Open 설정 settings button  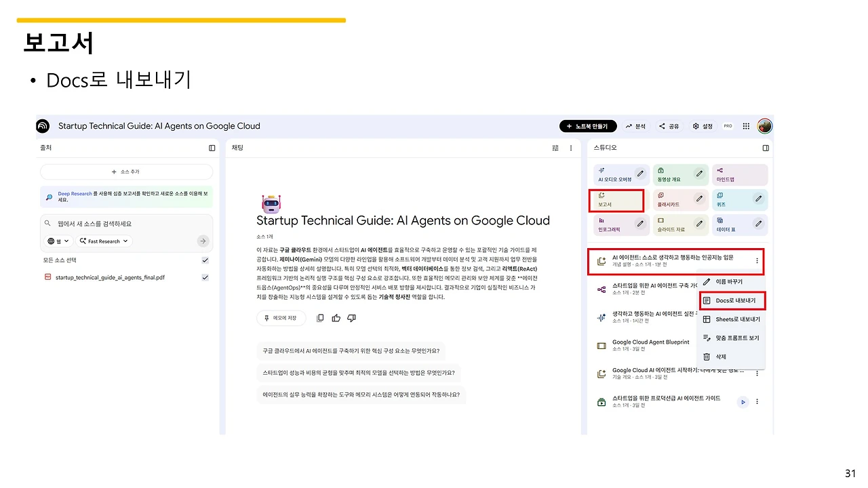coord(703,126)
